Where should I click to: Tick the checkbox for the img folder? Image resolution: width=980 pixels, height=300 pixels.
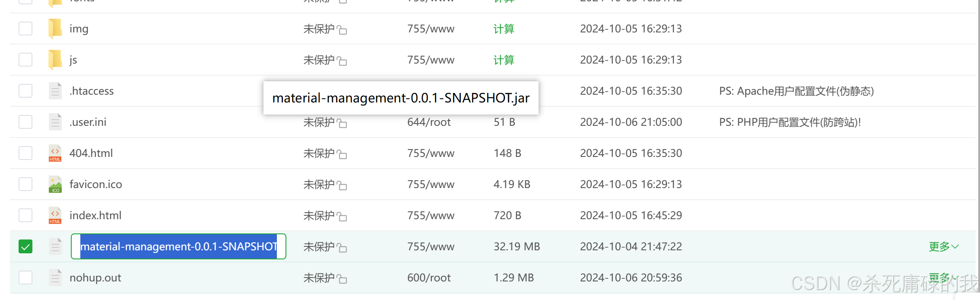(25, 29)
